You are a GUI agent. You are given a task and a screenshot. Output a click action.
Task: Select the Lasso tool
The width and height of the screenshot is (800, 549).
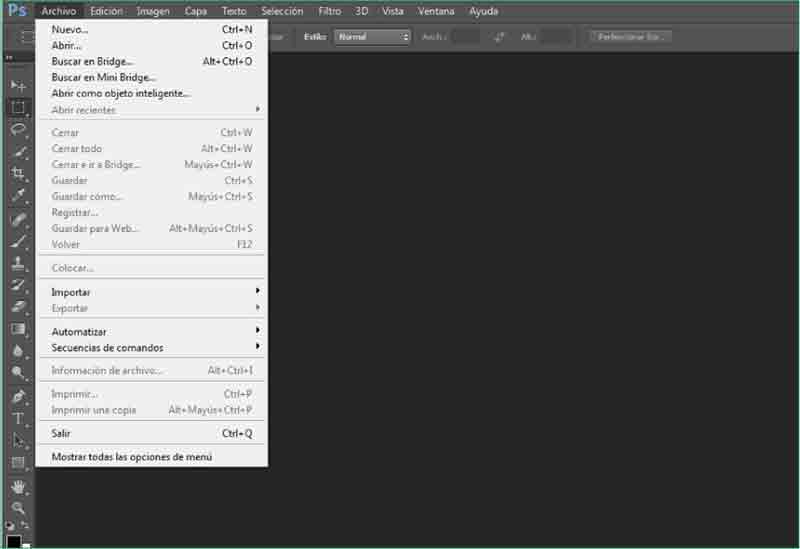pos(17,129)
